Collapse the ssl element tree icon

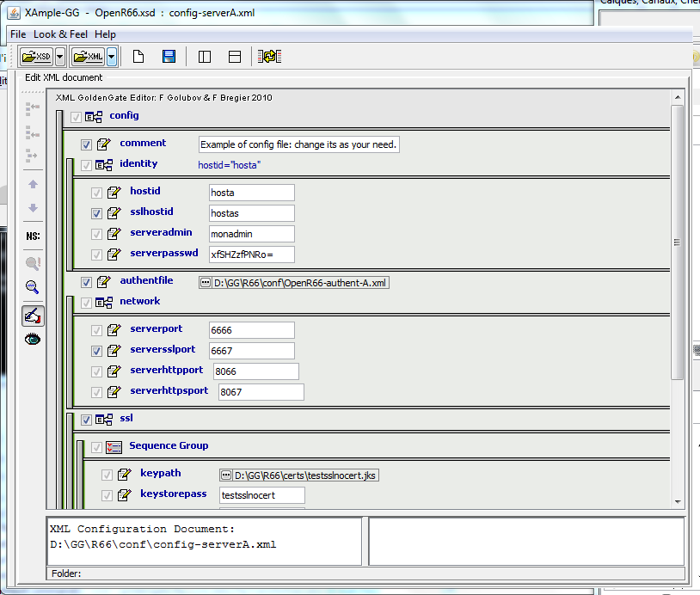pyautogui.click(x=104, y=419)
